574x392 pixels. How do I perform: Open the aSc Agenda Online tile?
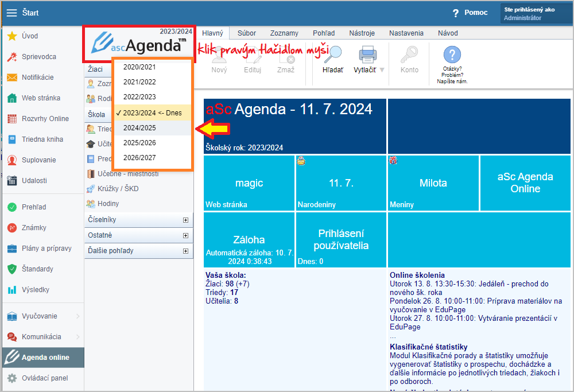[x=525, y=183]
